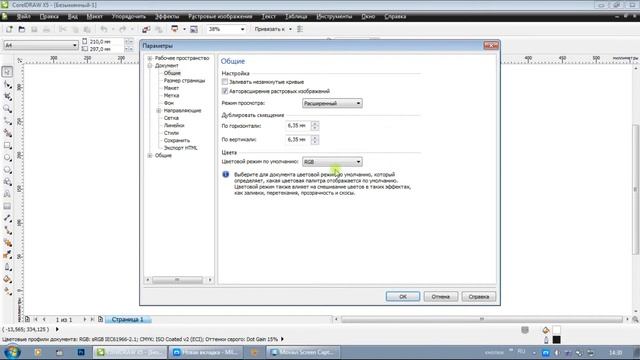Select the Table tool
Viewport: 640px width, 360px height.
point(7,207)
